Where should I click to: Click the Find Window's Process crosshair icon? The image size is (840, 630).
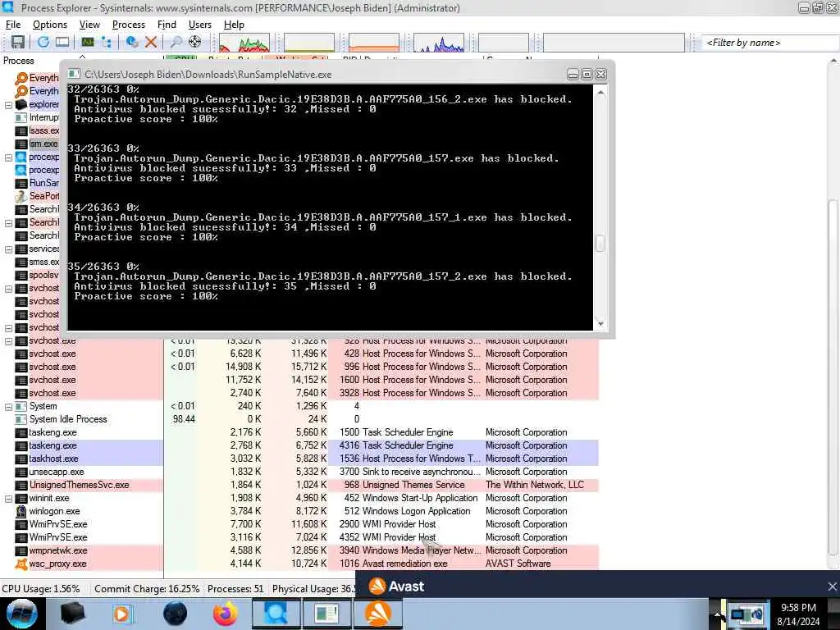click(195, 42)
